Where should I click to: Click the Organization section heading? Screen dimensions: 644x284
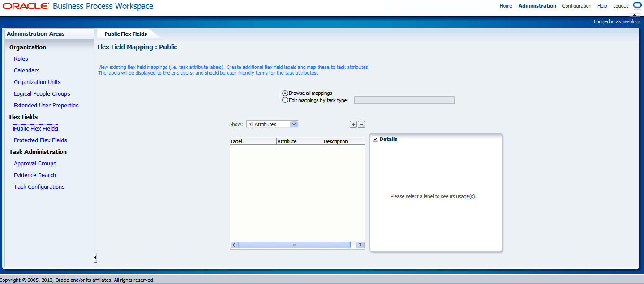click(28, 47)
